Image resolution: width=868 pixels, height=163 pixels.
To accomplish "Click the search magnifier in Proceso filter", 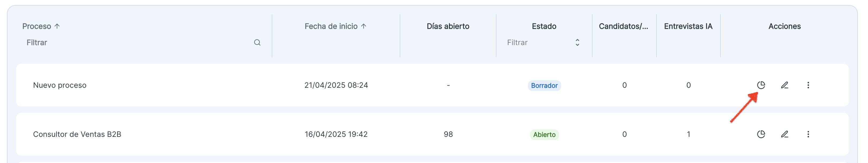I will click(x=257, y=42).
